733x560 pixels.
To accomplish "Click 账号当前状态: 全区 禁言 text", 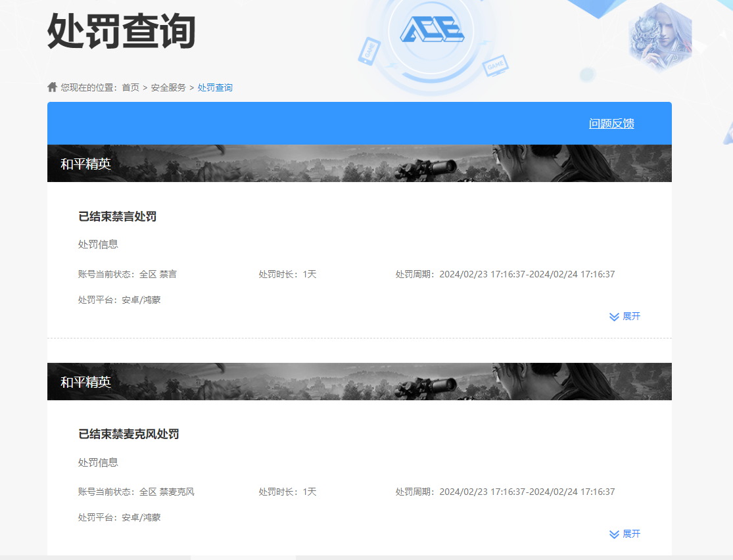I will (x=127, y=274).
